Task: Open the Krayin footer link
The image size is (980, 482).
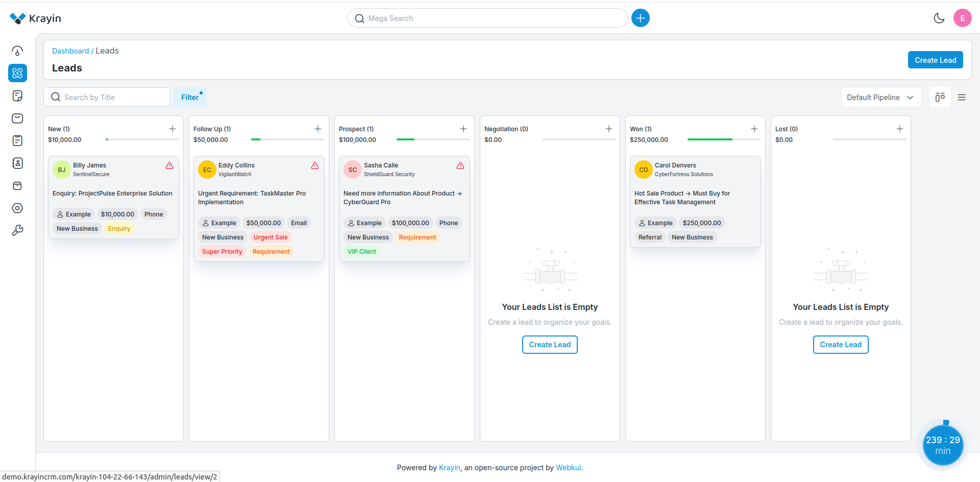Action: (x=450, y=468)
